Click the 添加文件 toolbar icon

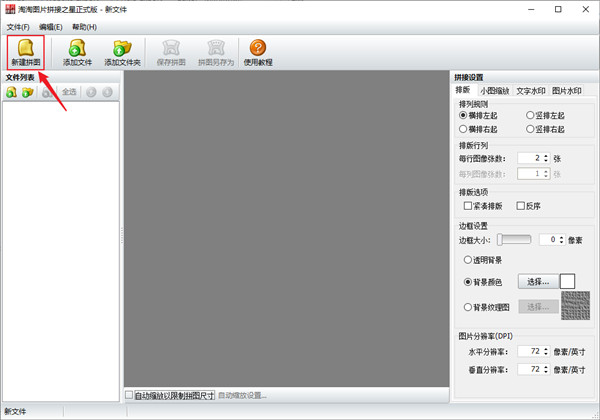point(76,53)
